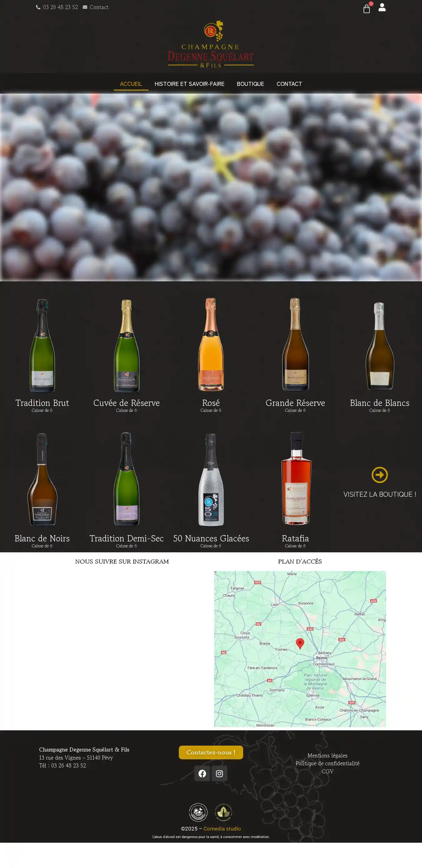Select the Rosé champagne bottle
Screen dimensions: 422x868
click(x=211, y=344)
